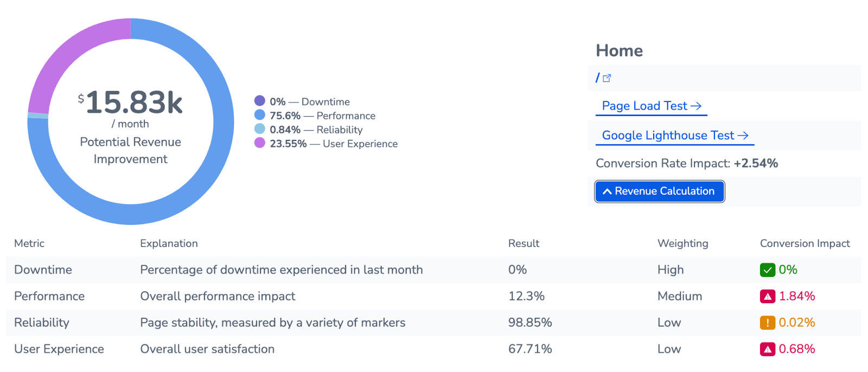Click the Home page heading
868x372 pixels.
click(619, 50)
